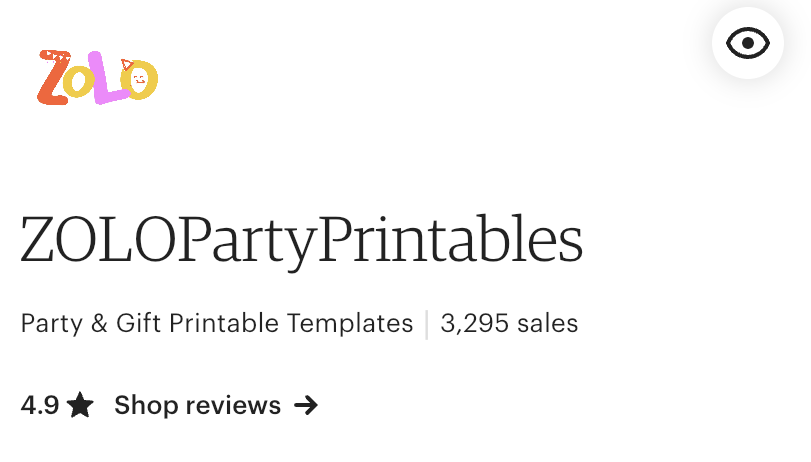This screenshot has height=462, width=811.
Task: Click the word "Gift" in shop tagline
Action: point(139,324)
